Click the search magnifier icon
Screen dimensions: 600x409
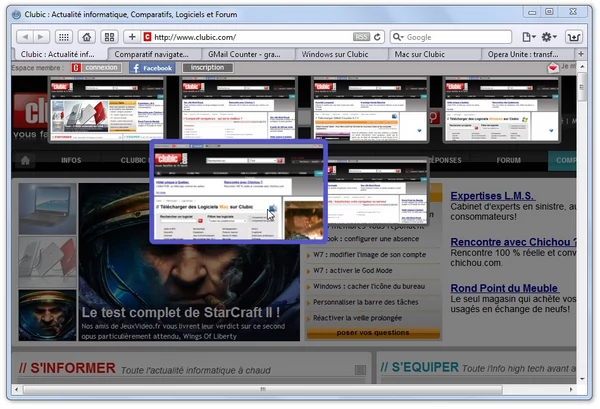pyautogui.click(x=398, y=37)
